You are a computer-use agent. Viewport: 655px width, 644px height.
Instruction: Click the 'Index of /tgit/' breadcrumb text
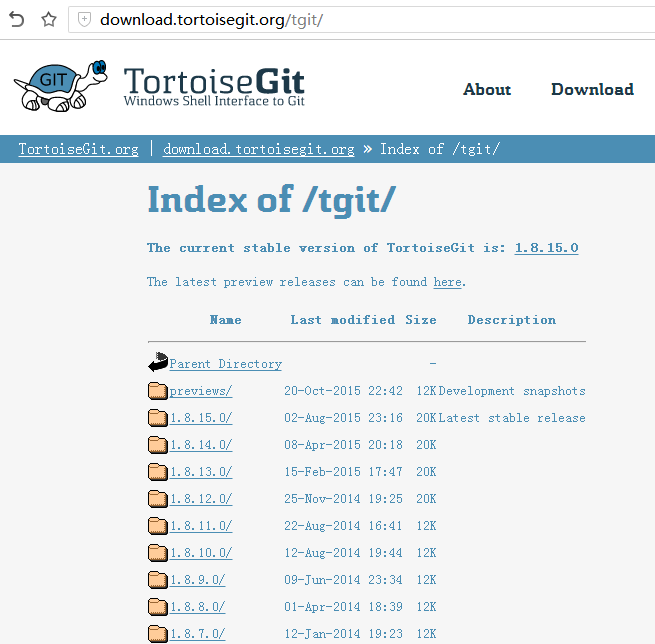point(440,149)
